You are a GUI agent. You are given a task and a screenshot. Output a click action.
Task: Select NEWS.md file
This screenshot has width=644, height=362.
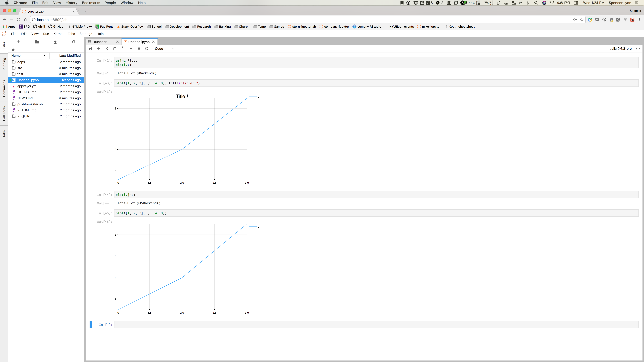tap(46, 98)
